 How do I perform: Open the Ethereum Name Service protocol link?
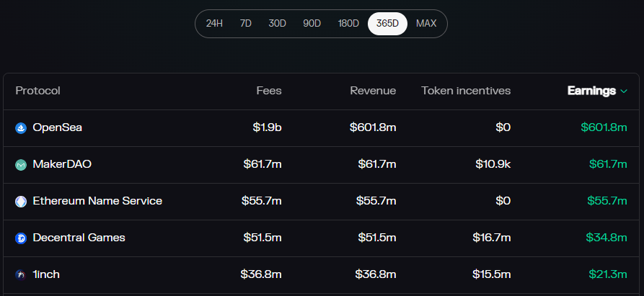(x=97, y=201)
